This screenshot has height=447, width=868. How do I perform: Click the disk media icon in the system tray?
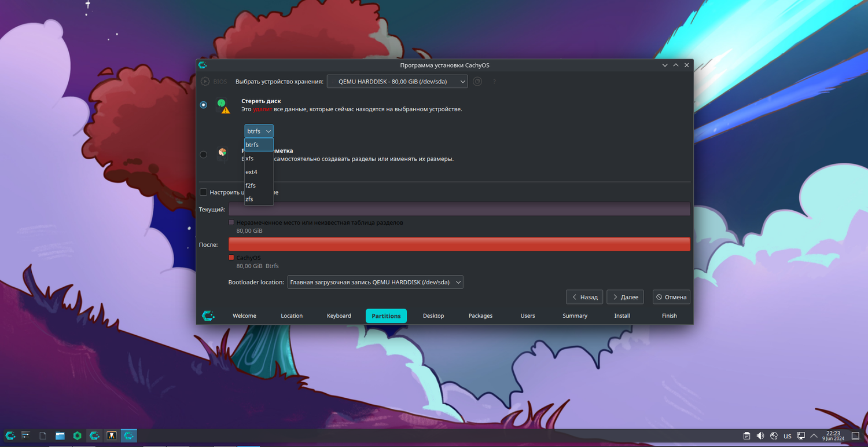point(774,435)
